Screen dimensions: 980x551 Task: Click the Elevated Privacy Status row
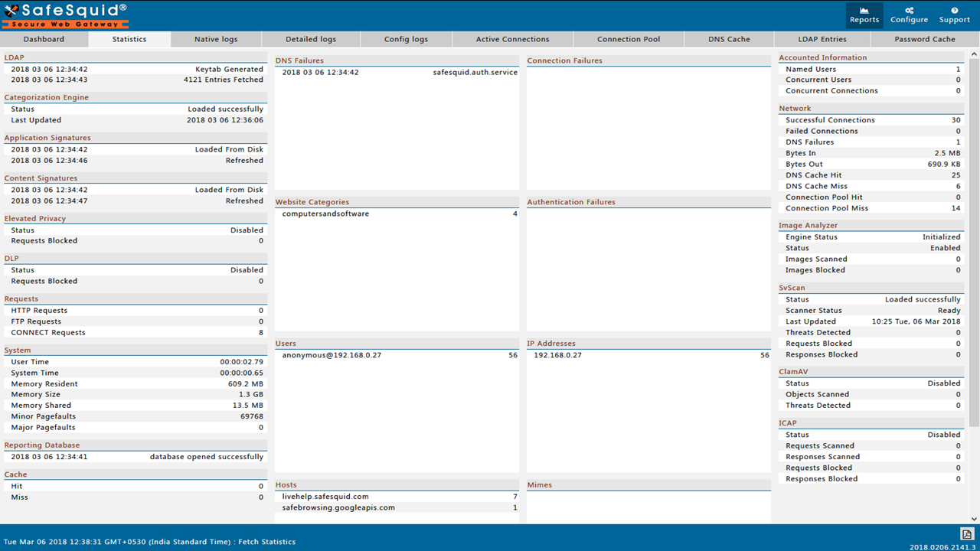pyautogui.click(x=136, y=230)
